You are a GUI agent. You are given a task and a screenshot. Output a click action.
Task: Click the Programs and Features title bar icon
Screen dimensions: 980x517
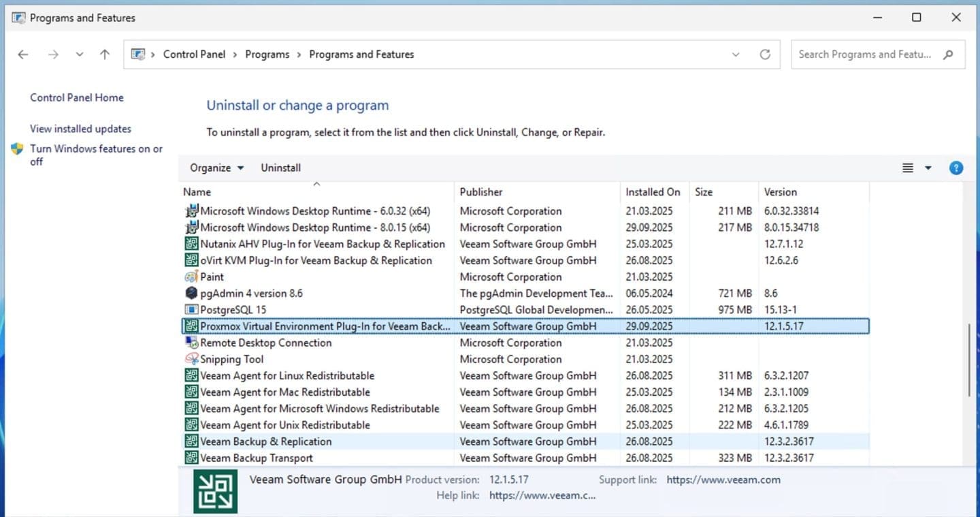tap(18, 18)
